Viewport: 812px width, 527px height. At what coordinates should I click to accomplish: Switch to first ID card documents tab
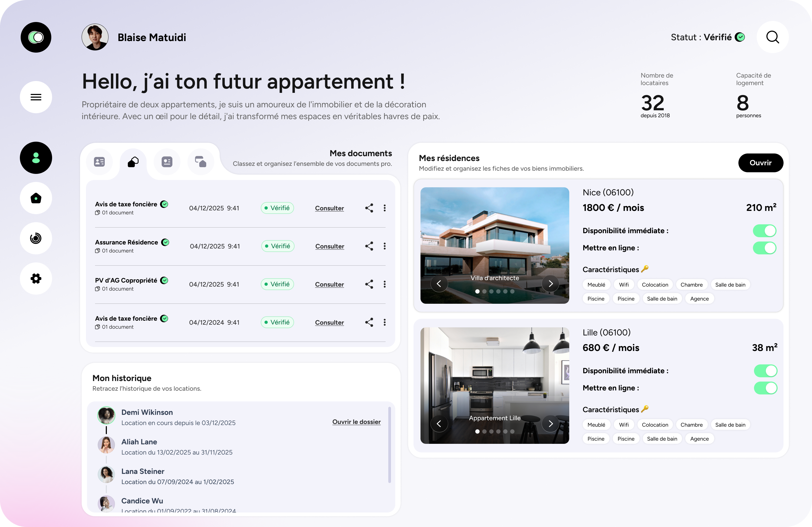[x=99, y=162]
